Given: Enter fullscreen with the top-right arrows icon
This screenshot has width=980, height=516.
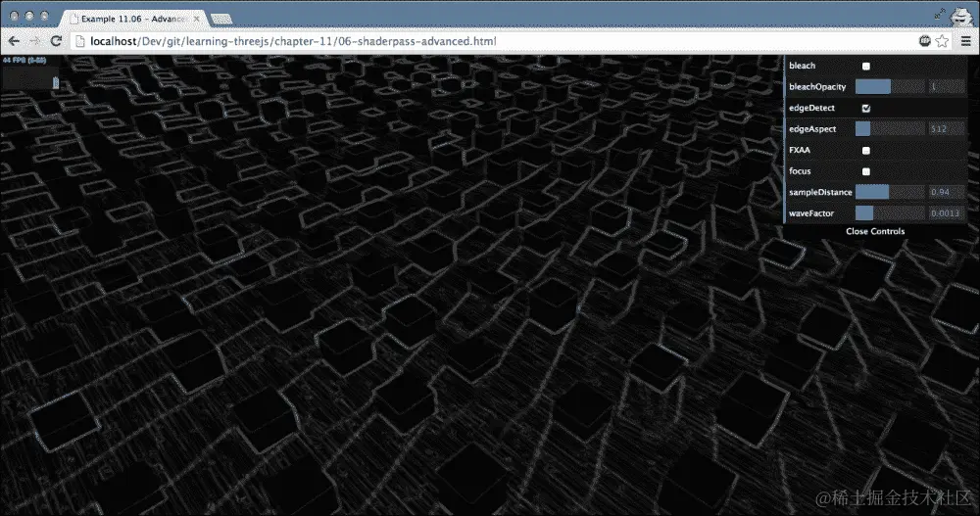Looking at the screenshot, I should 940,14.
